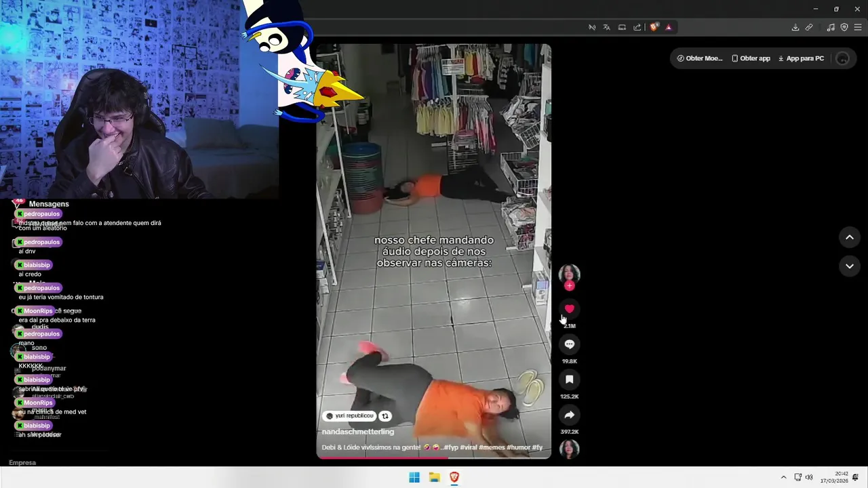Screen dimensions: 868x488
Task: Click the translate page icon in address bar
Action: point(607,27)
